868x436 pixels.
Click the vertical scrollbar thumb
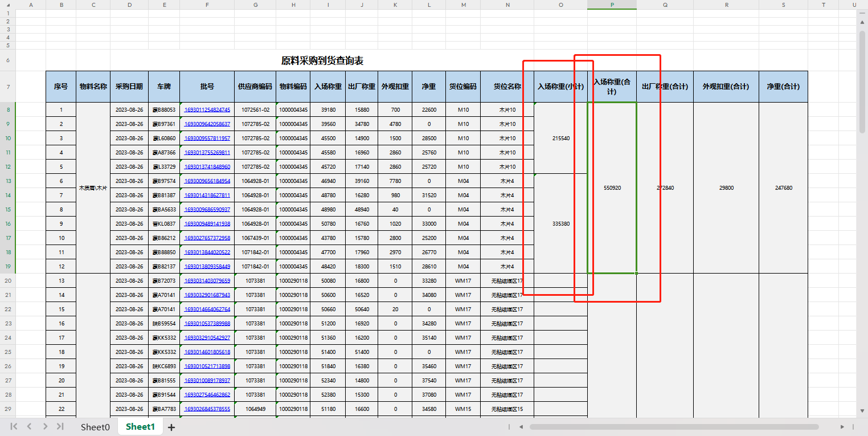pos(862,82)
